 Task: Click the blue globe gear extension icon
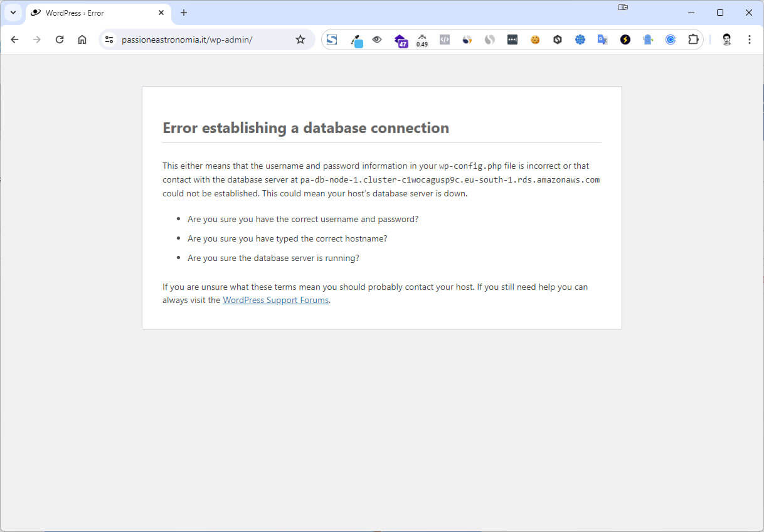point(580,40)
